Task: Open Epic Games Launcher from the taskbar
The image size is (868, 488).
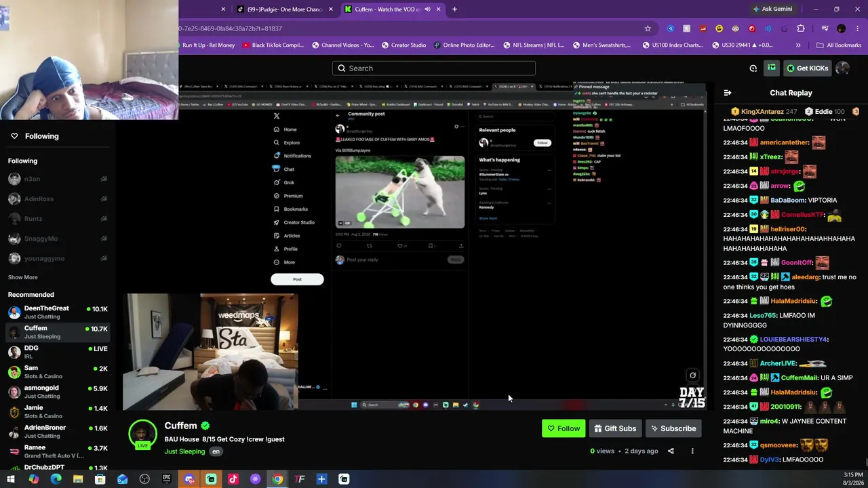Action: (x=167, y=479)
